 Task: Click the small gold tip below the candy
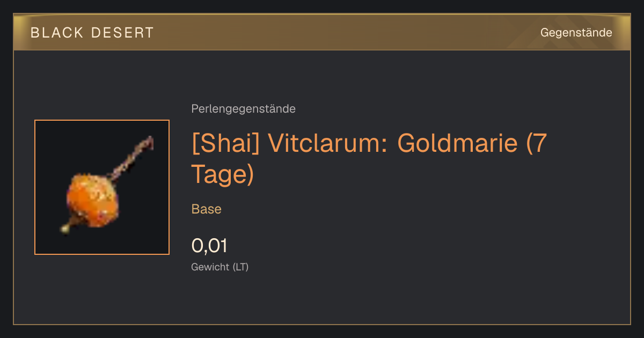click(65, 229)
